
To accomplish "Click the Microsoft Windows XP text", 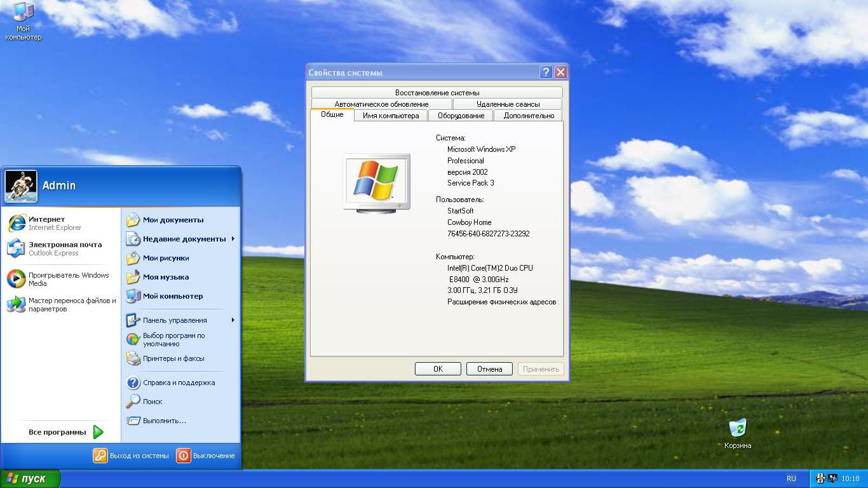I will click(482, 149).
